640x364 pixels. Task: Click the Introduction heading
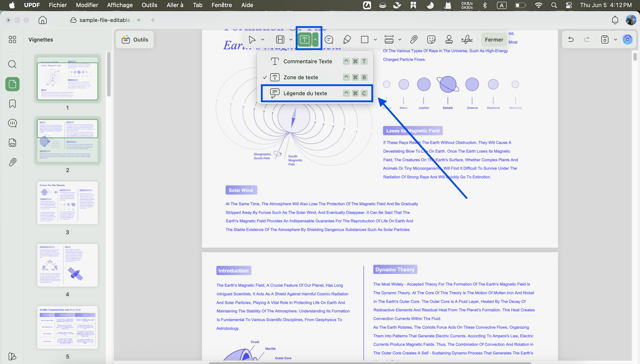[234, 271]
